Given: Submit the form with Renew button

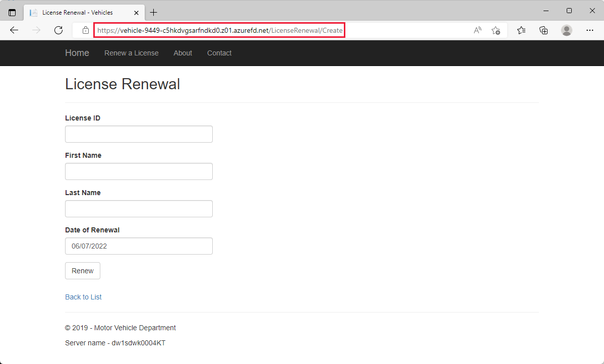Looking at the screenshot, I should [83, 271].
